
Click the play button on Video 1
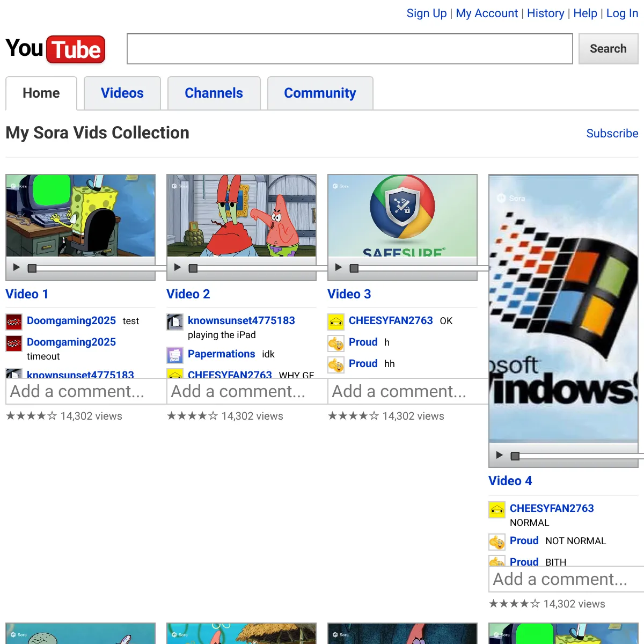16,267
